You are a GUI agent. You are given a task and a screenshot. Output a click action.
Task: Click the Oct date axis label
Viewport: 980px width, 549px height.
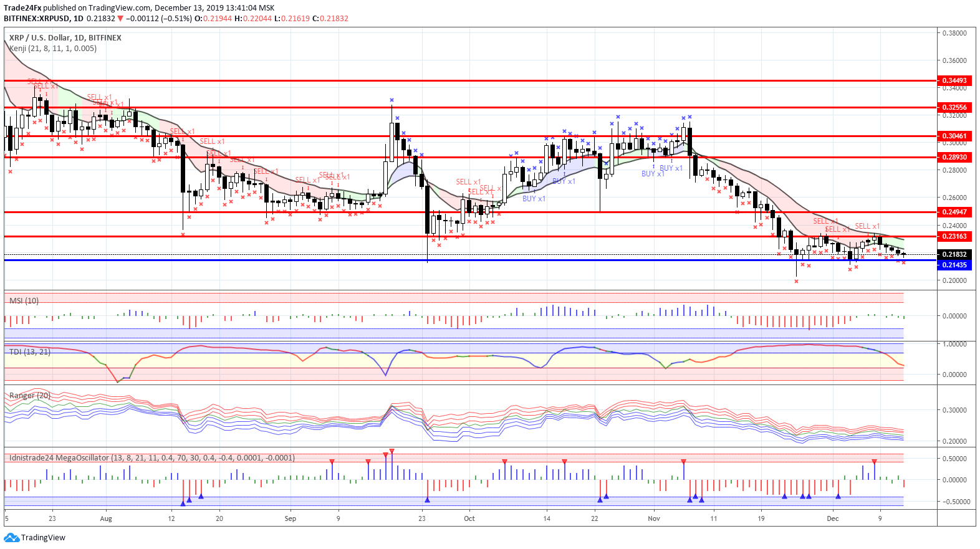tap(469, 518)
